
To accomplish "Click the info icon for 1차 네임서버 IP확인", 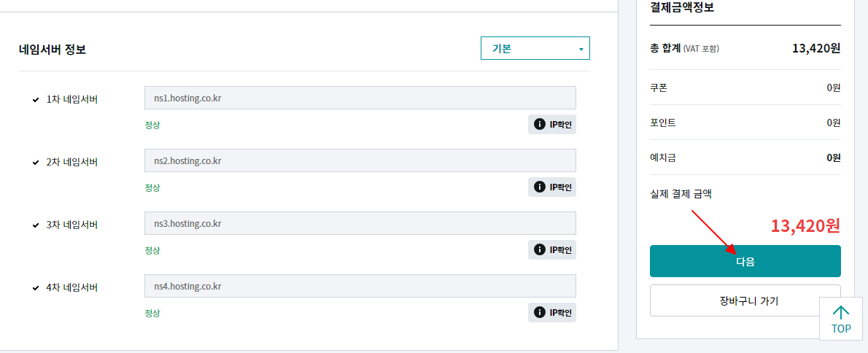I will (x=539, y=125).
